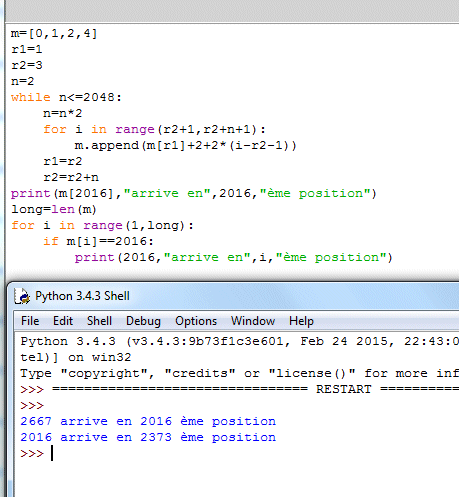Image resolution: width=459 pixels, height=497 pixels.
Task: Click the 'r2=r2+n' code line
Action: [71, 177]
